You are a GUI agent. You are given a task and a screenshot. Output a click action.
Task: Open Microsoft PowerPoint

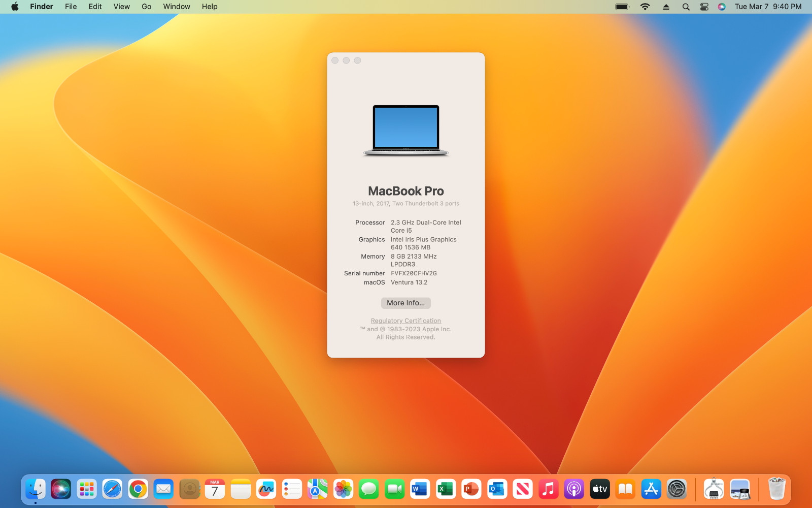click(x=471, y=489)
